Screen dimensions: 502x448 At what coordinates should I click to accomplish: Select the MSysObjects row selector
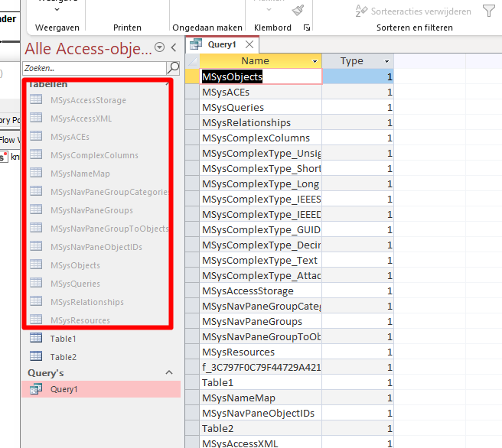point(192,76)
